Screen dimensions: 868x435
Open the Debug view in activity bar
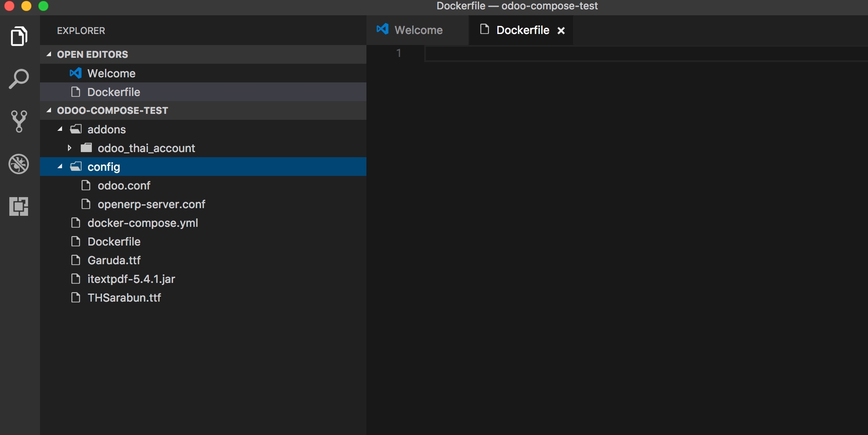pyautogui.click(x=19, y=164)
